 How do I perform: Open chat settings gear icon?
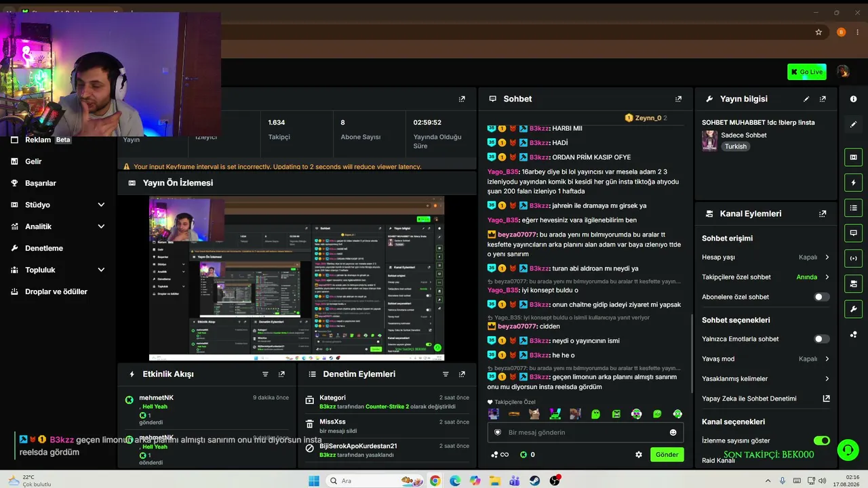click(638, 455)
